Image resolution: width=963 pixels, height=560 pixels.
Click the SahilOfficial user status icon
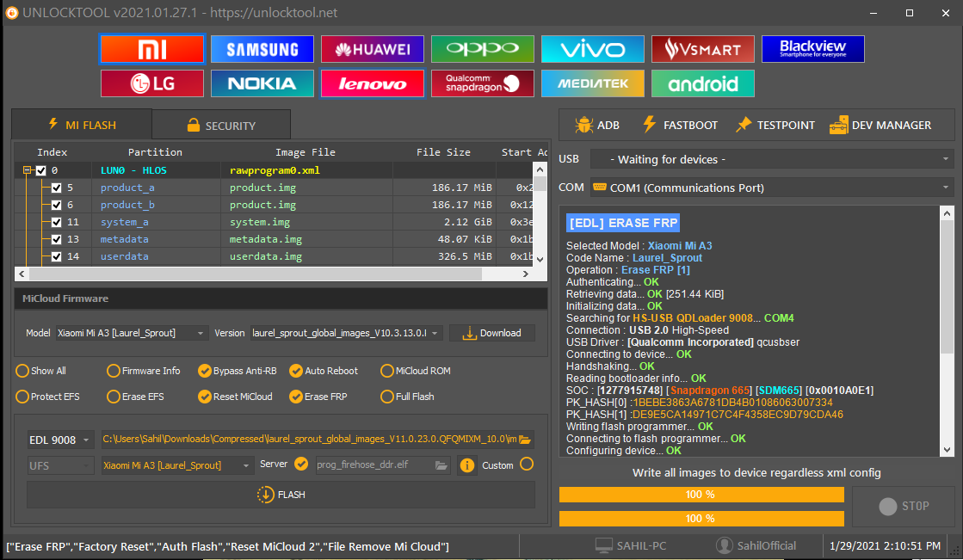(724, 545)
